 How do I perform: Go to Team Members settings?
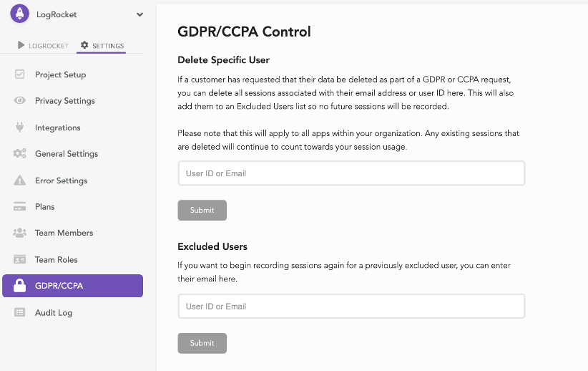(64, 233)
